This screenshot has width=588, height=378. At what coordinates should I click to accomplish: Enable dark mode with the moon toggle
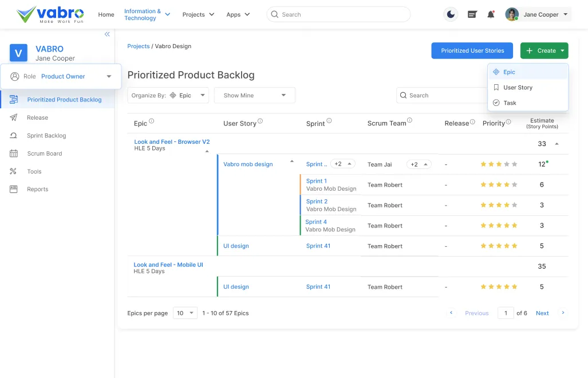point(451,13)
